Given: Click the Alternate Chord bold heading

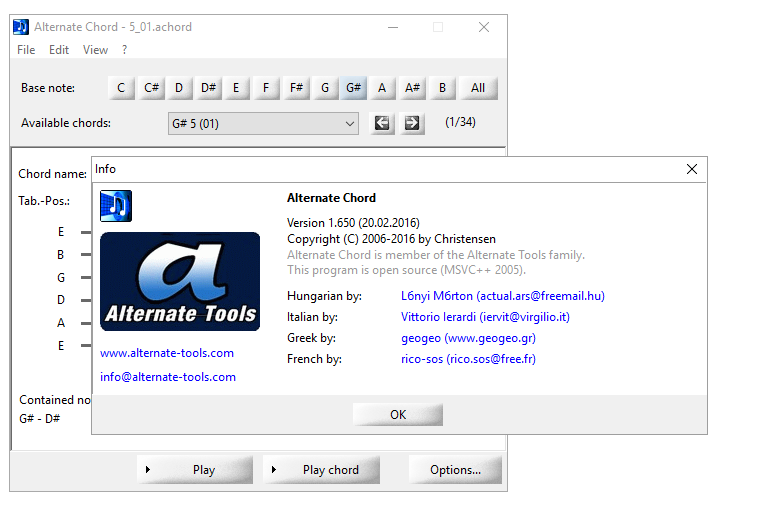Looking at the screenshot, I should click(331, 198).
